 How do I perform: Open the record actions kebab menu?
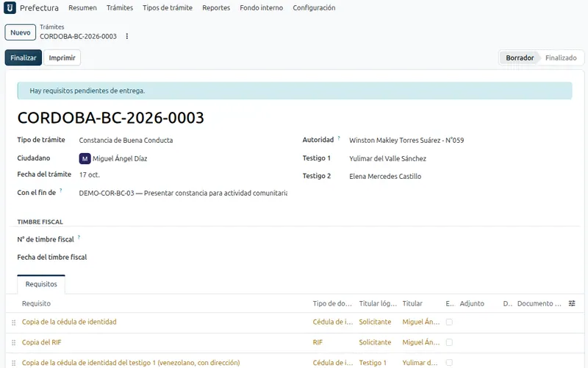127,36
